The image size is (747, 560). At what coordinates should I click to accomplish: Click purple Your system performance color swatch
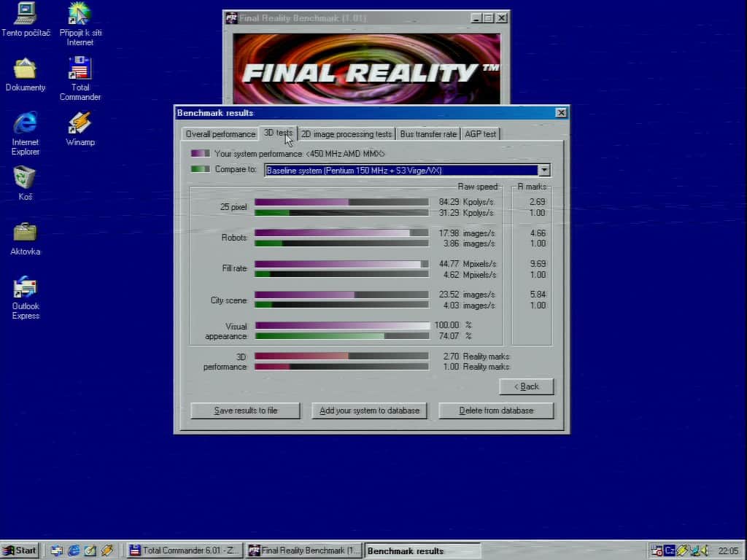(200, 153)
